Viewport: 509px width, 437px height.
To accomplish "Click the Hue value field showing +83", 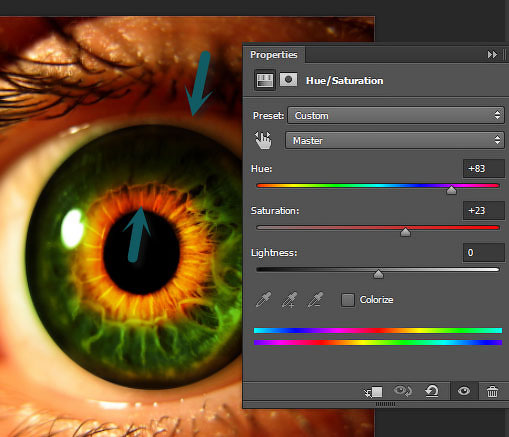I will (483, 169).
